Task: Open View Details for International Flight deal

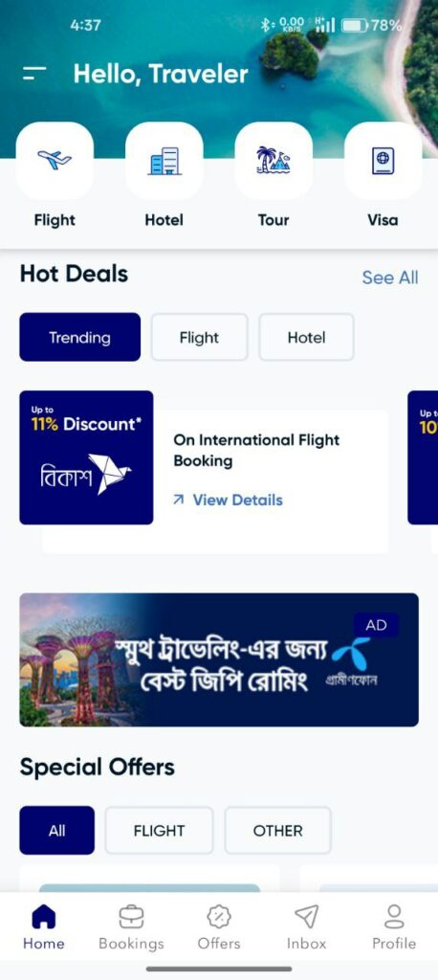Action: click(x=228, y=500)
